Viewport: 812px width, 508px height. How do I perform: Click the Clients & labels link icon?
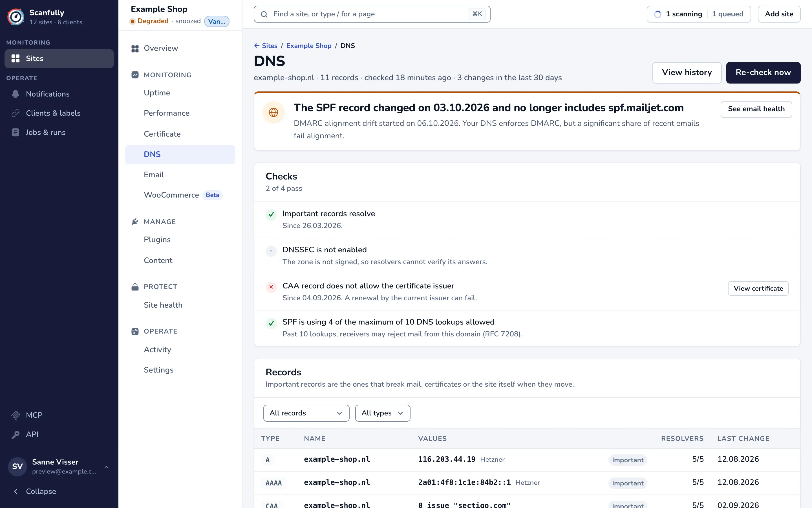(x=16, y=113)
